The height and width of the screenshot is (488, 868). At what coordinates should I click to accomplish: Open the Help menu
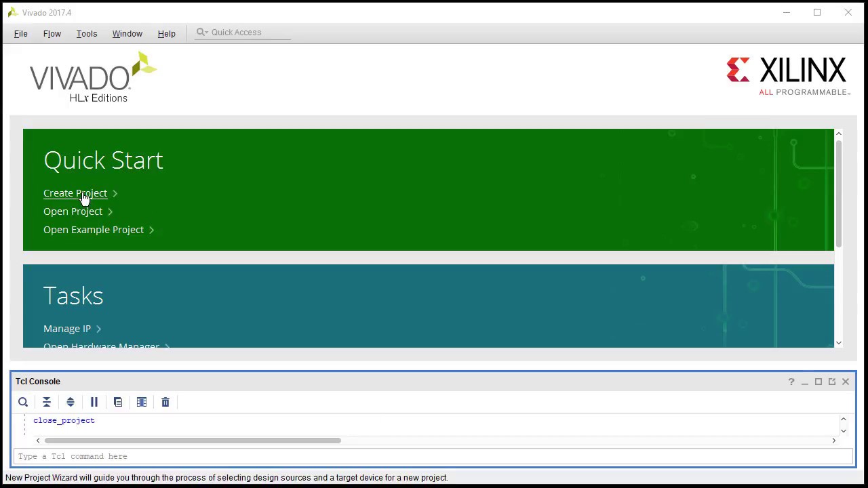pyautogui.click(x=167, y=33)
